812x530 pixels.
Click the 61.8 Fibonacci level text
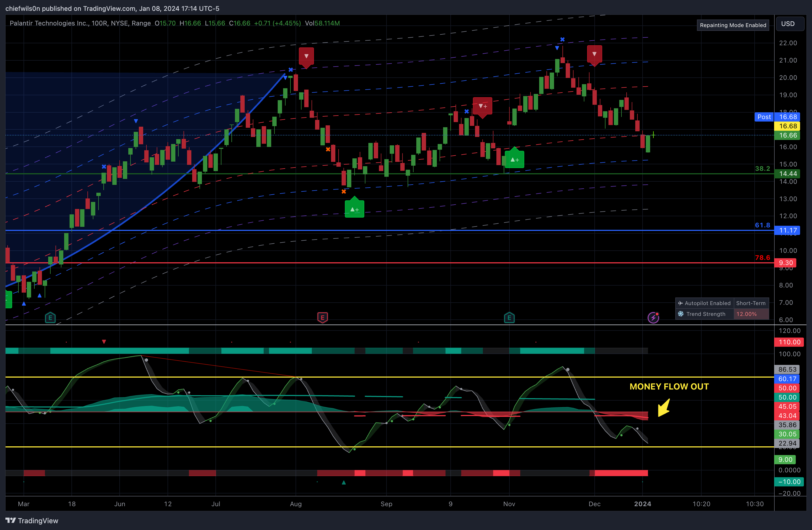click(762, 225)
